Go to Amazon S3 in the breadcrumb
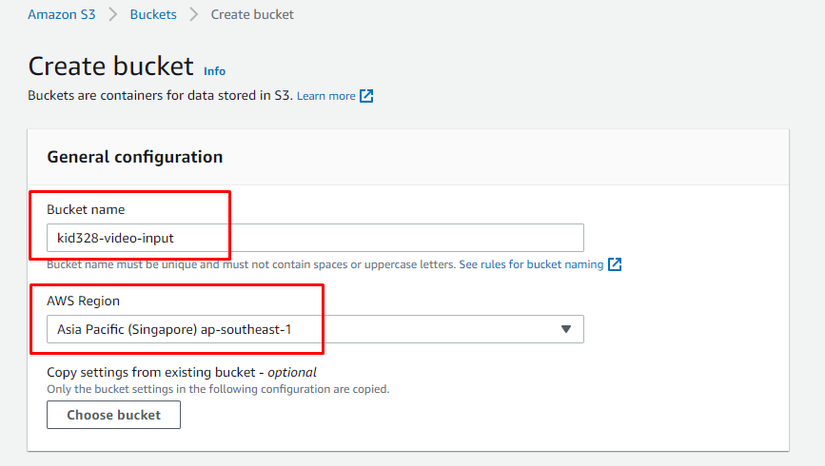The height and width of the screenshot is (466, 825). 62,15
